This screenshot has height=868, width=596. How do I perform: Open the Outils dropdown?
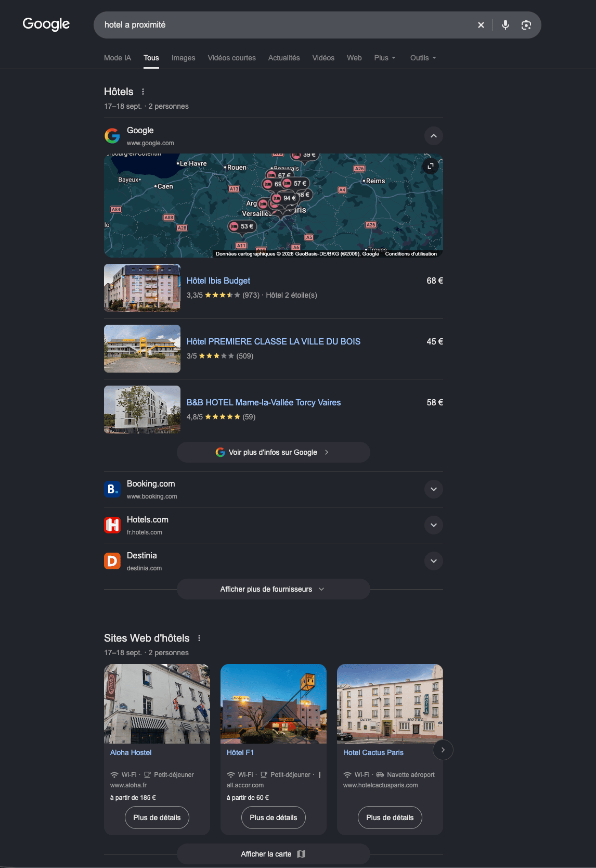coord(423,58)
